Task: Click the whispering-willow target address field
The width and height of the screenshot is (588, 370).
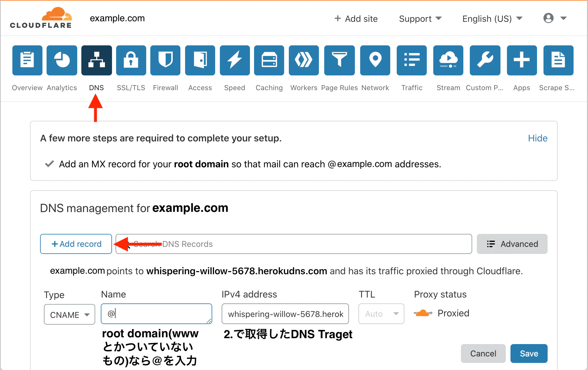Action: tap(285, 314)
